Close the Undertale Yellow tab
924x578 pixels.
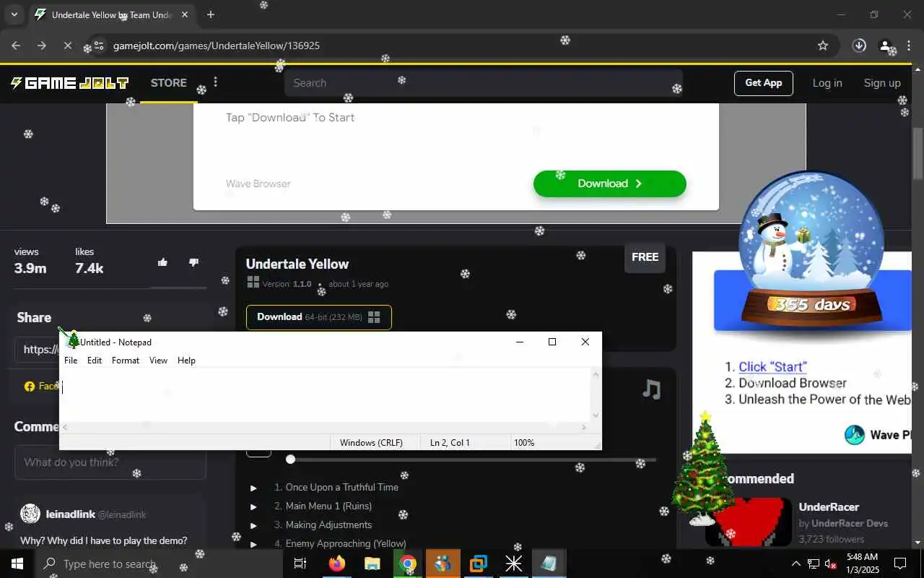click(185, 14)
